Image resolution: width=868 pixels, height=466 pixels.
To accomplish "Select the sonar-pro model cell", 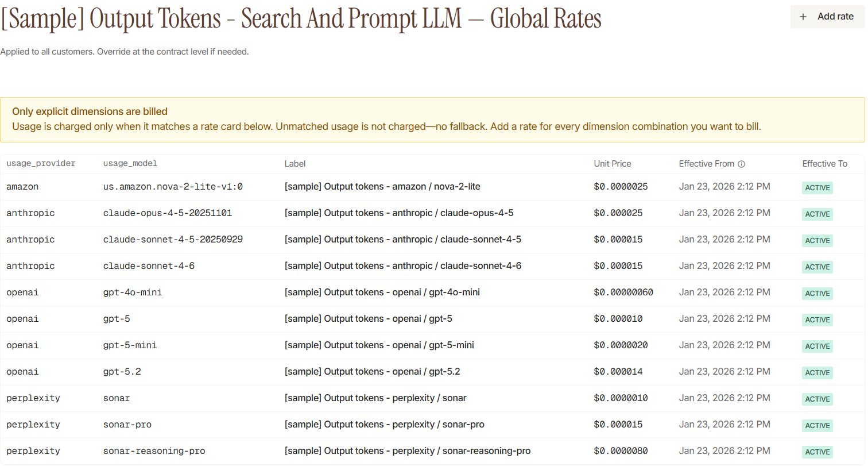I will [x=127, y=425].
